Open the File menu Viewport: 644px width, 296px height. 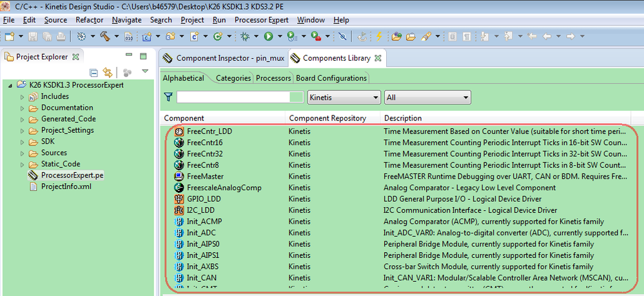click(x=8, y=20)
